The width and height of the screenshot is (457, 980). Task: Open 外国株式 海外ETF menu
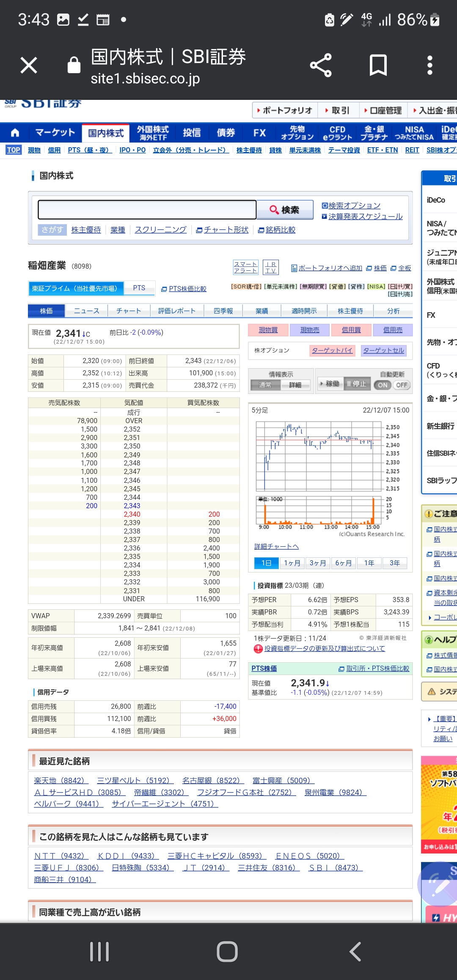tap(153, 133)
